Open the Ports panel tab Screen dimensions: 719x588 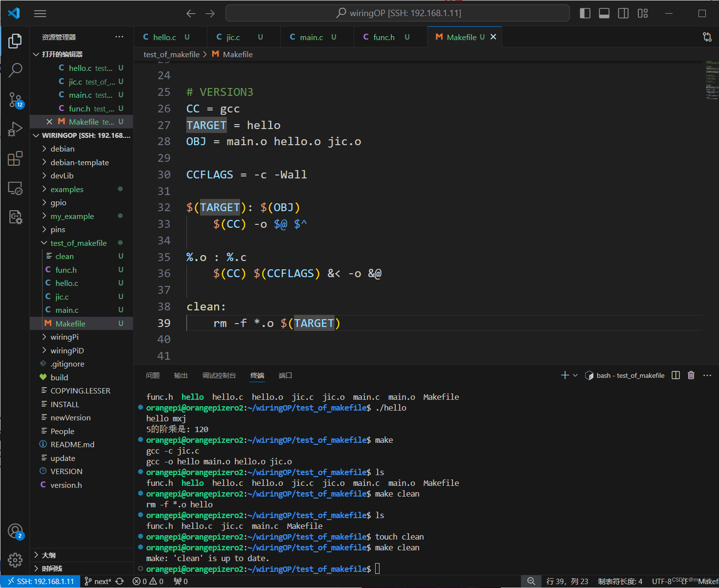(285, 375)
